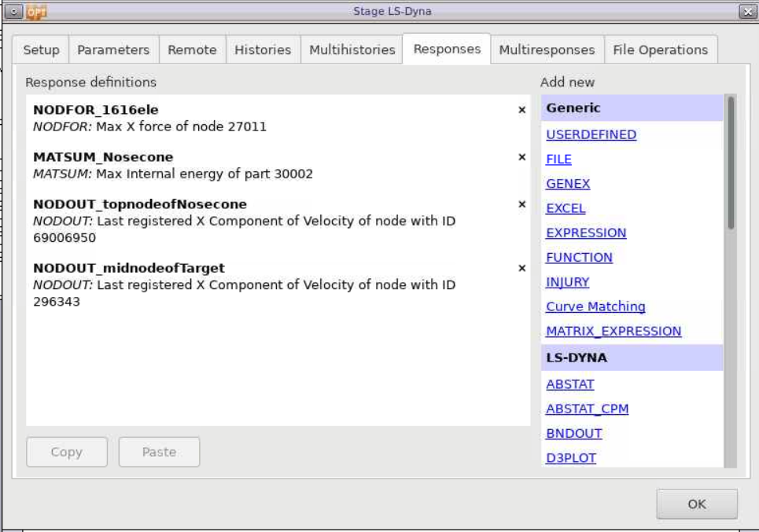Open the Parameters tab
Screen dimensions: 759x532
[113, 50]
